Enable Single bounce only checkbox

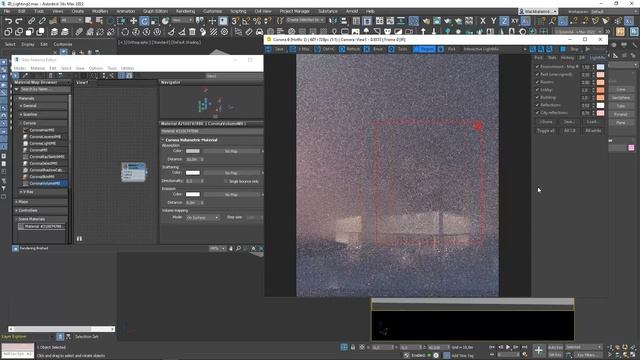[226, 181]
